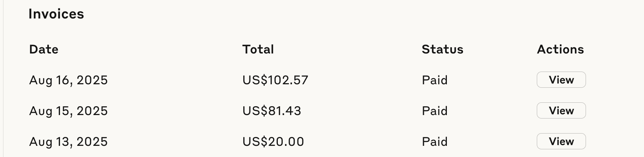Click the Actions column header

pyautogui.click(x=560, y=49)
